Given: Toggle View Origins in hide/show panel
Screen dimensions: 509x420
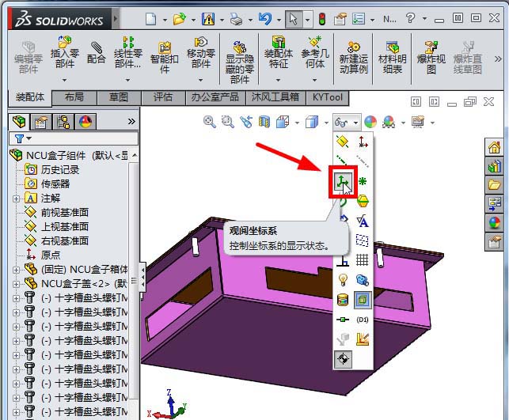Looking at the screenshot, I should pyautogui.click(x=363, y=142).
